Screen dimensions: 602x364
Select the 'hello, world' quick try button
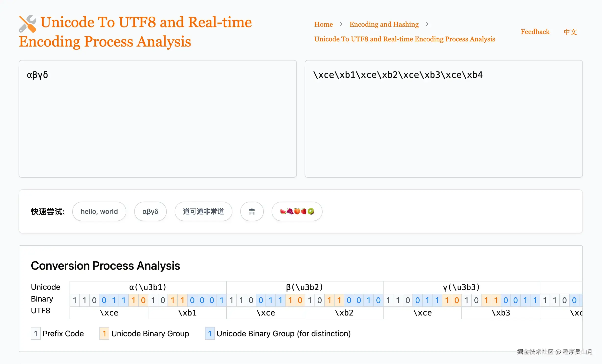pos(99,211)
